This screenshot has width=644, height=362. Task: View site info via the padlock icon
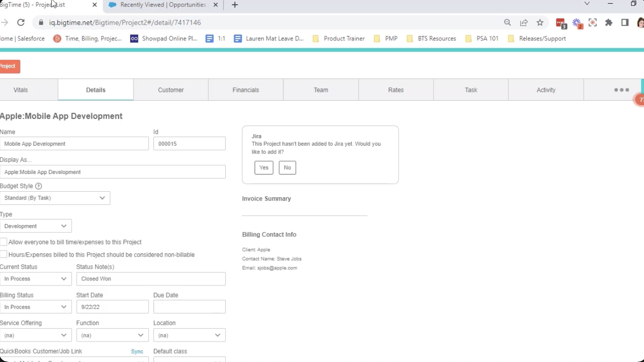point(41,22)
